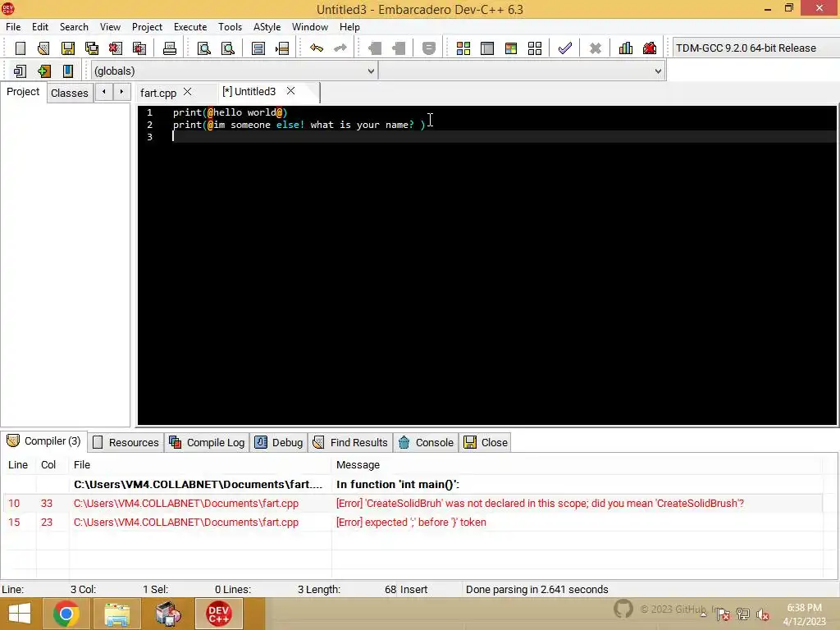Screen dimensions: 840x630
Task: Open the Tools menu
Action: [x=231, y=27]
